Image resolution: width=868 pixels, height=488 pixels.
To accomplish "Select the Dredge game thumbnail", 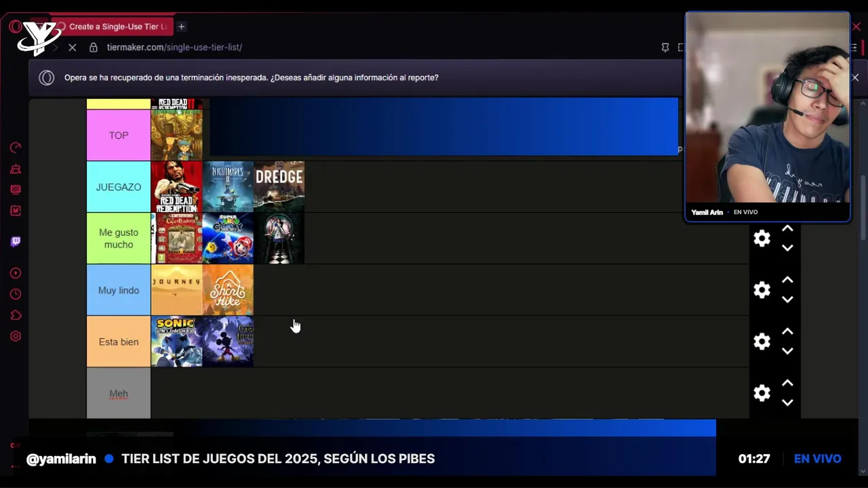I will click(x=279, y=187).
